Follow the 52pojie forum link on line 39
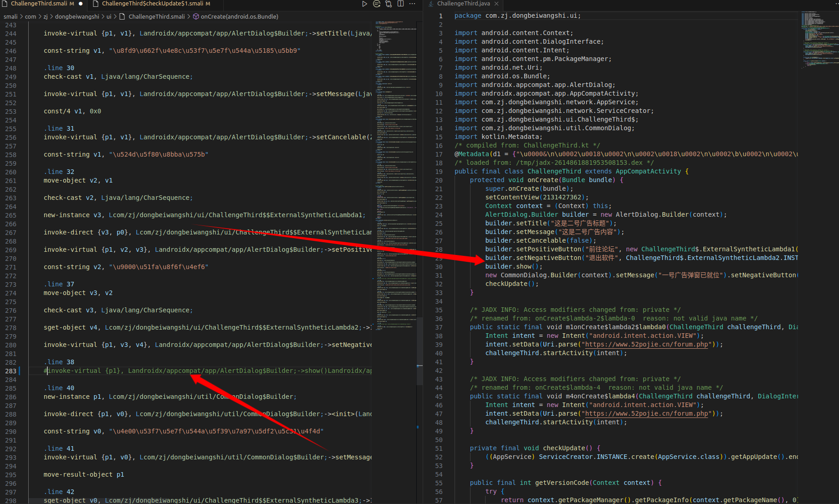 point(647,345)
